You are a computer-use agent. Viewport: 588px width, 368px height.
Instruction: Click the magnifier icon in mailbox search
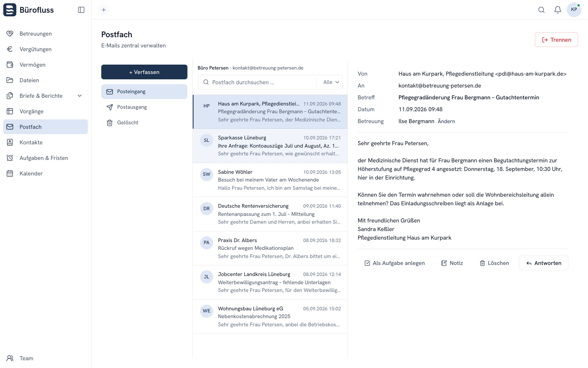[x=206, y=82]
